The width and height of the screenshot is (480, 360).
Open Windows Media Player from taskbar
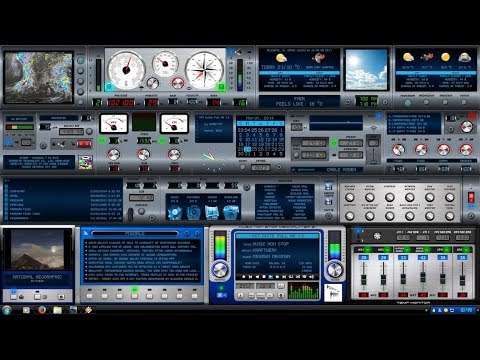pyautogui.click(x=26, y=310)
